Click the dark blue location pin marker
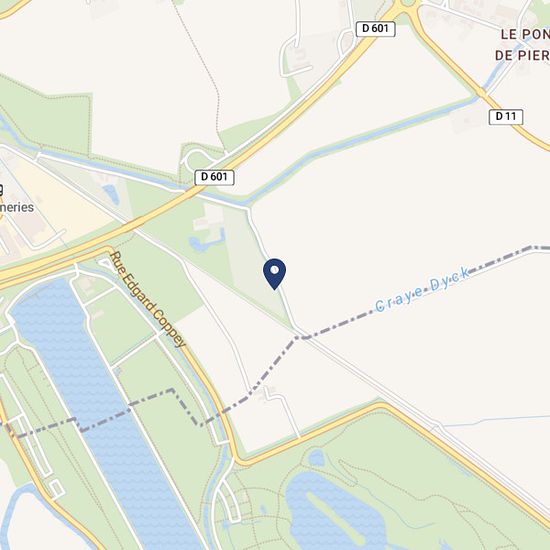 (274, 274)
